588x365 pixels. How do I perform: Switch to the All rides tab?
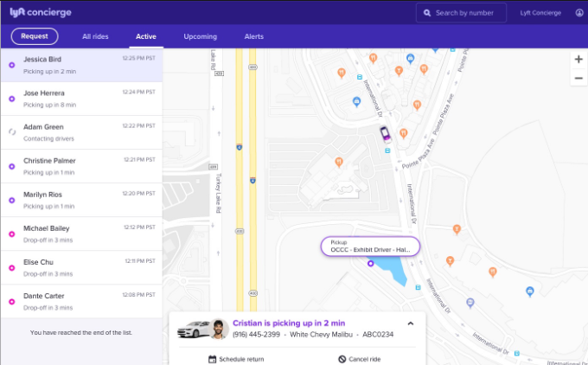click(96, 37)
